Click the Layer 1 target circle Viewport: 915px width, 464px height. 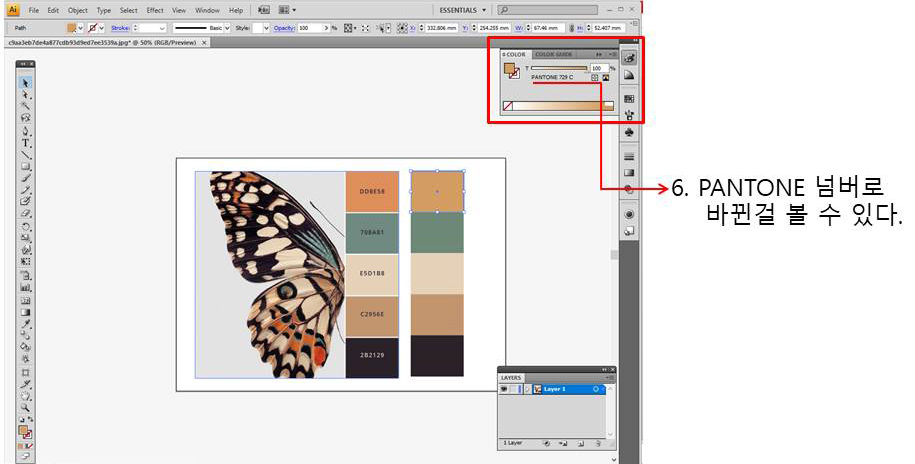coord(596,389)
